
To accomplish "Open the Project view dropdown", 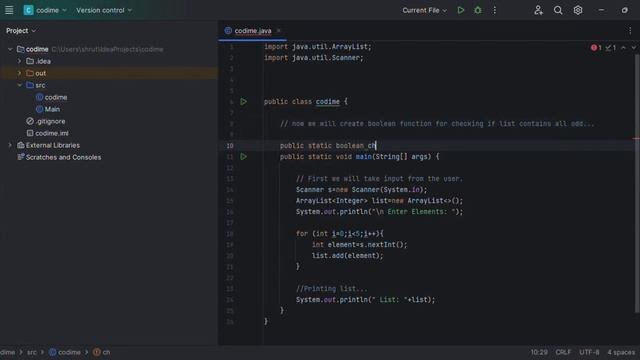I will point(21,31).
